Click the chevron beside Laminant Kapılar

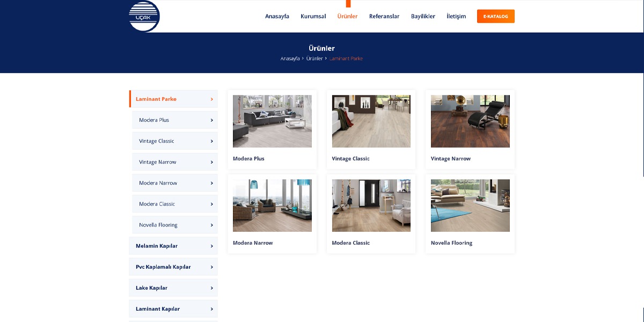click(x=212, y=309)
